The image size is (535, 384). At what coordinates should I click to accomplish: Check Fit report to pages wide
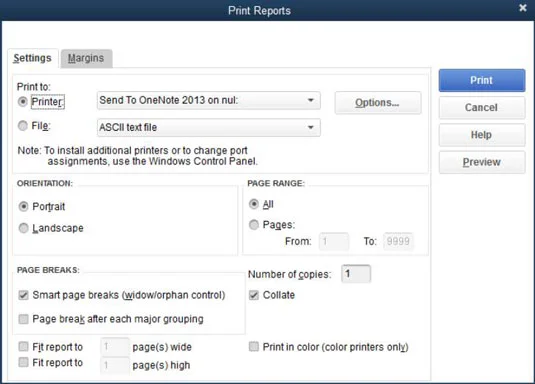(x=24, y=347)
